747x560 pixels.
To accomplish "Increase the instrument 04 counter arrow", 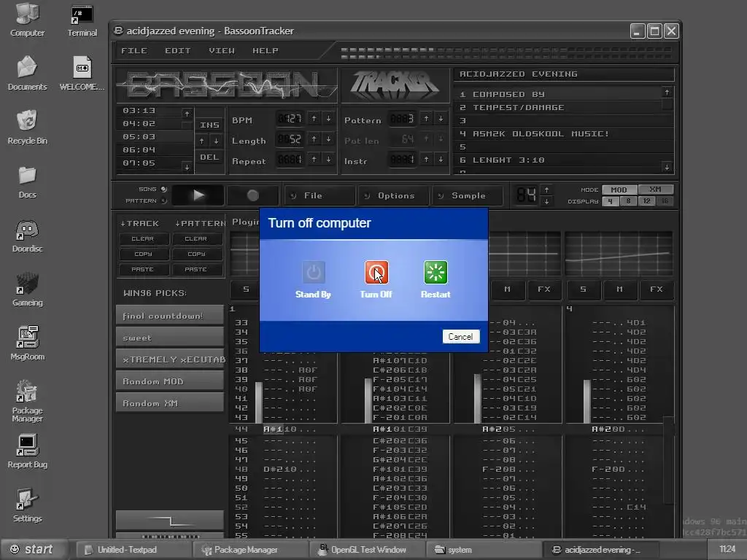I will (546, 190).
